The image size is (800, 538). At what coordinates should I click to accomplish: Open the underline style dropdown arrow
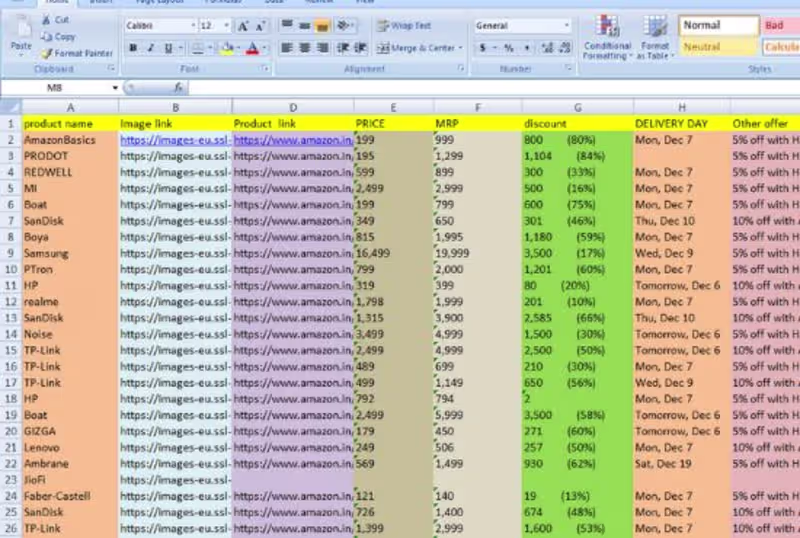point(181,48)
